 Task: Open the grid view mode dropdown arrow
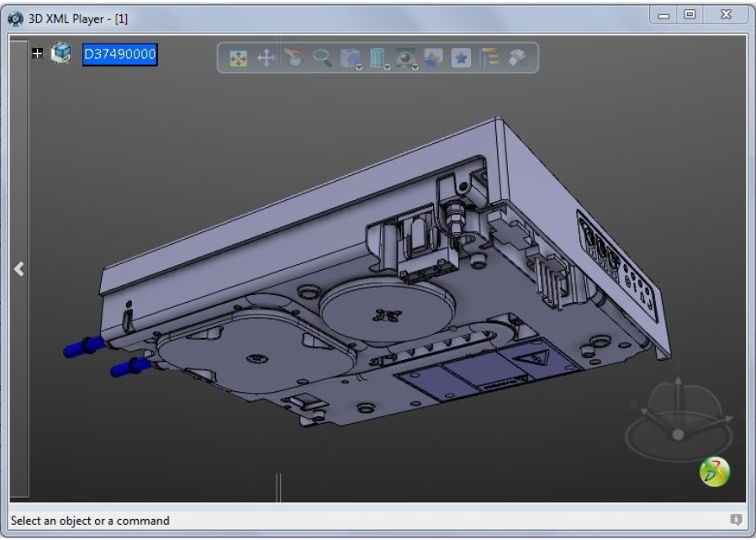(x=387, y=68)
